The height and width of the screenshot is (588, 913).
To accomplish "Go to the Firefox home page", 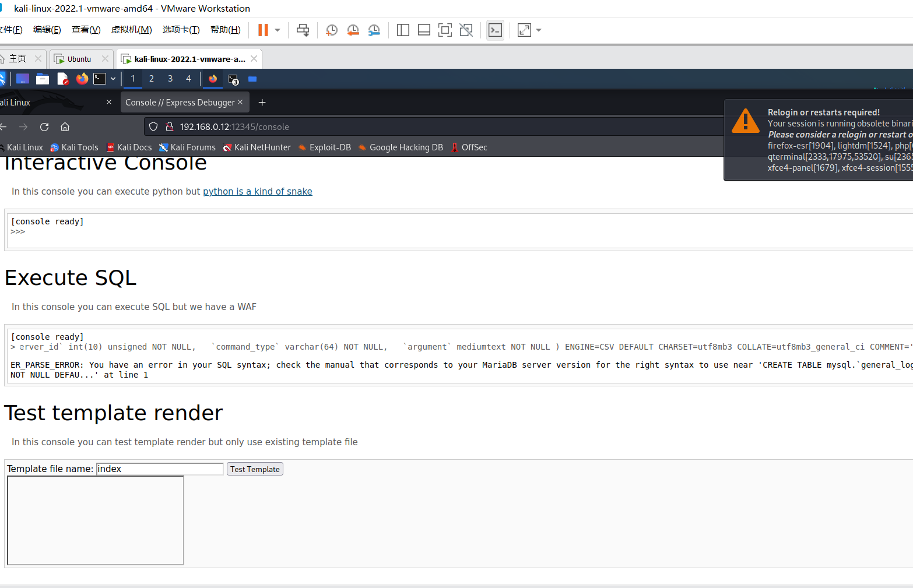I will point(65,126).
